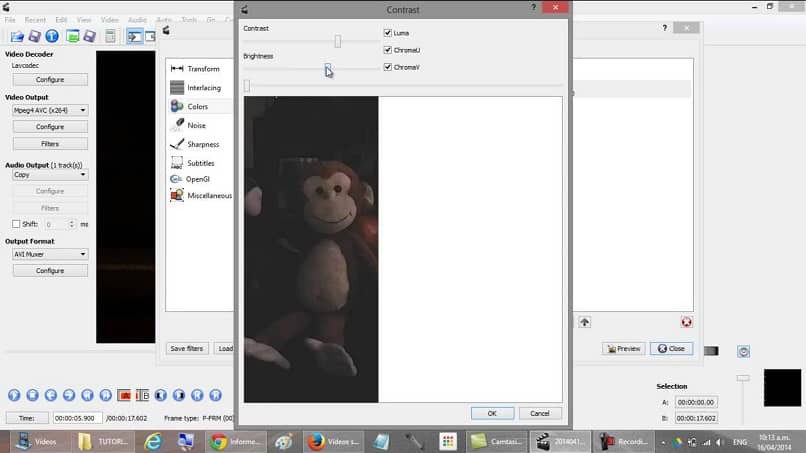Click Close button in filter manager
This screenshot has height=453, width=806.
(x=671, y=349)
